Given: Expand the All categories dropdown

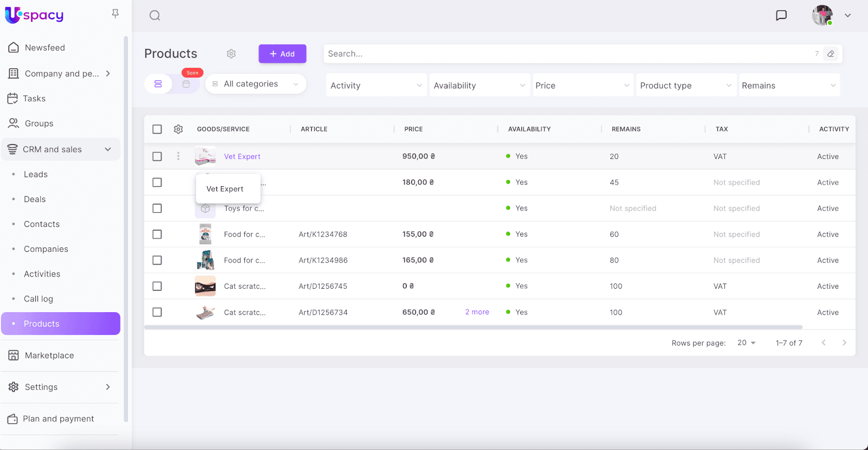Looking at the screenshot, I should click(256, 84).
